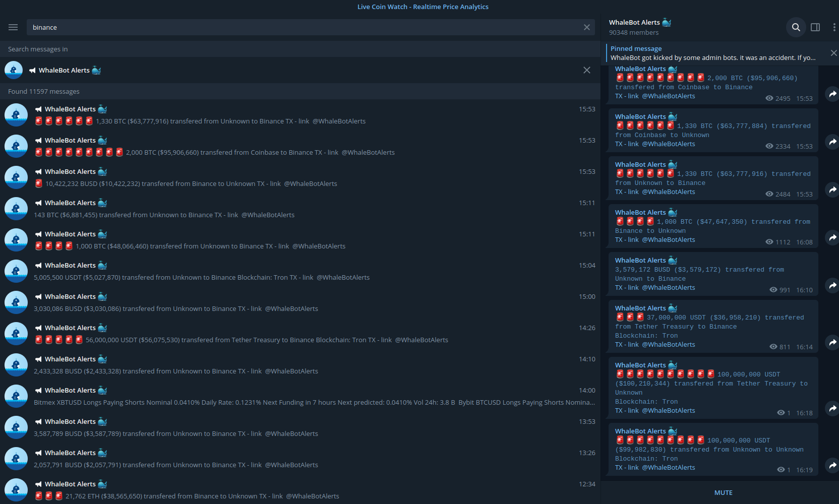Open search result 10,422,232 BUSD Binance to Unknown

click(x=300, y=177)
